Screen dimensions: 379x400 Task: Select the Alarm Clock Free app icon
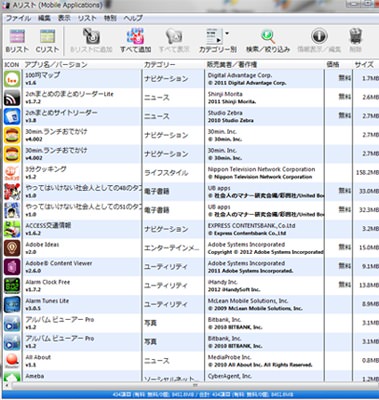[12, 286]
